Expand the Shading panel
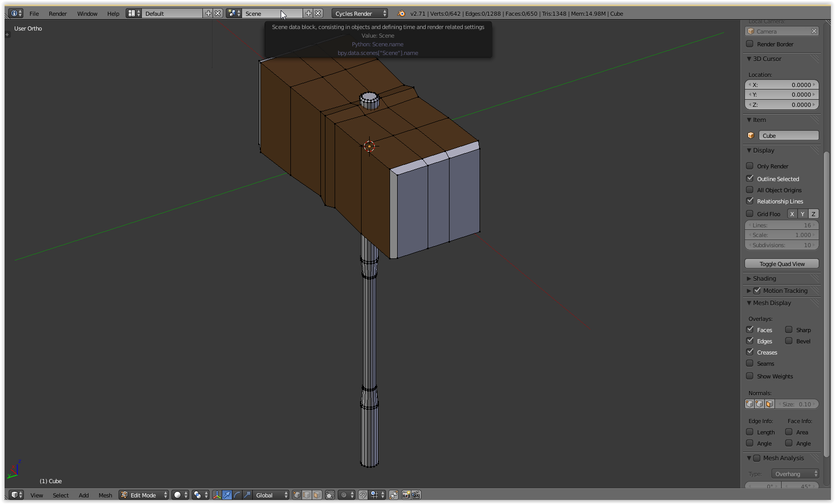Image resolution: width=835 pixels, height=504 pixels. point(764,279)
